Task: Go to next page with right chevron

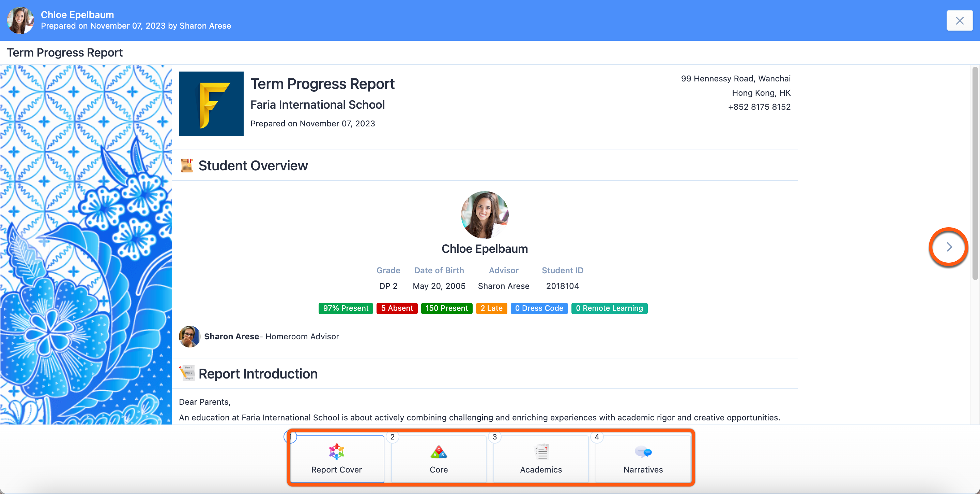Action: (x=949, y=247)
